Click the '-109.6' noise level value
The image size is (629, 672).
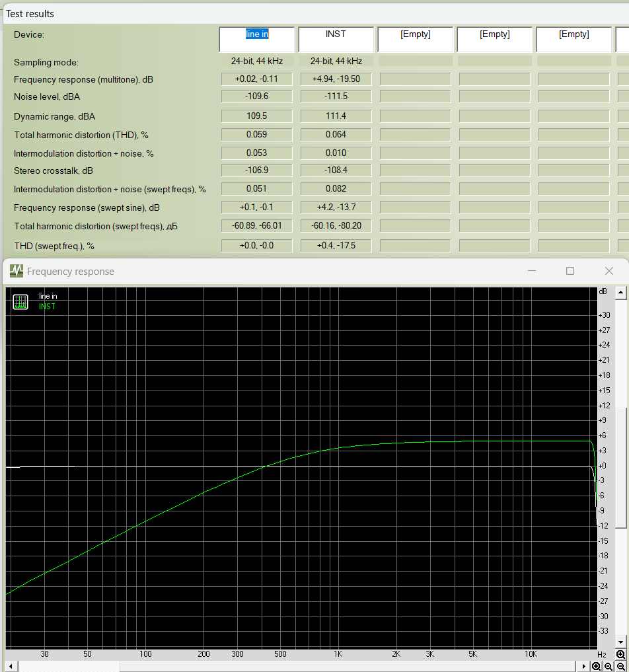point(256,96)
